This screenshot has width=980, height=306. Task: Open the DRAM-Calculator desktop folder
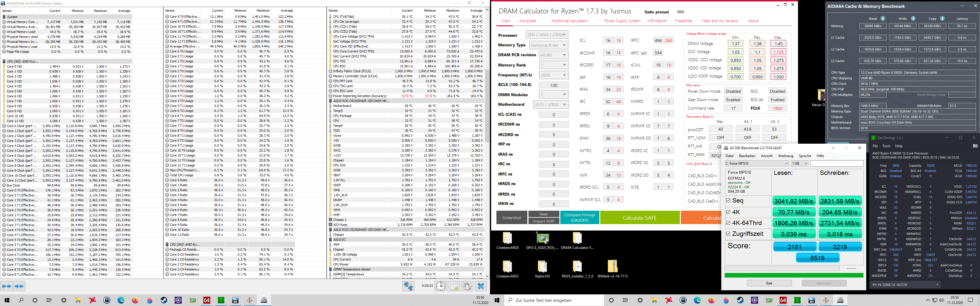577,241
